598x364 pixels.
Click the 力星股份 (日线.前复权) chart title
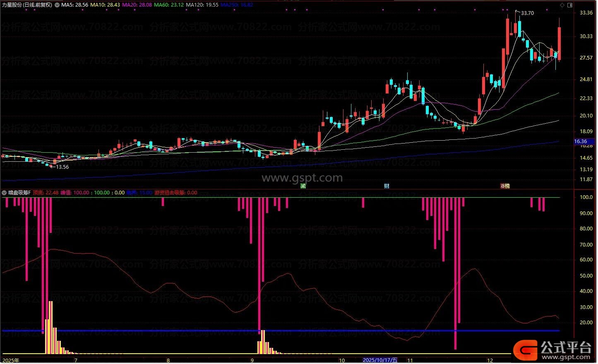pos(27,5)
